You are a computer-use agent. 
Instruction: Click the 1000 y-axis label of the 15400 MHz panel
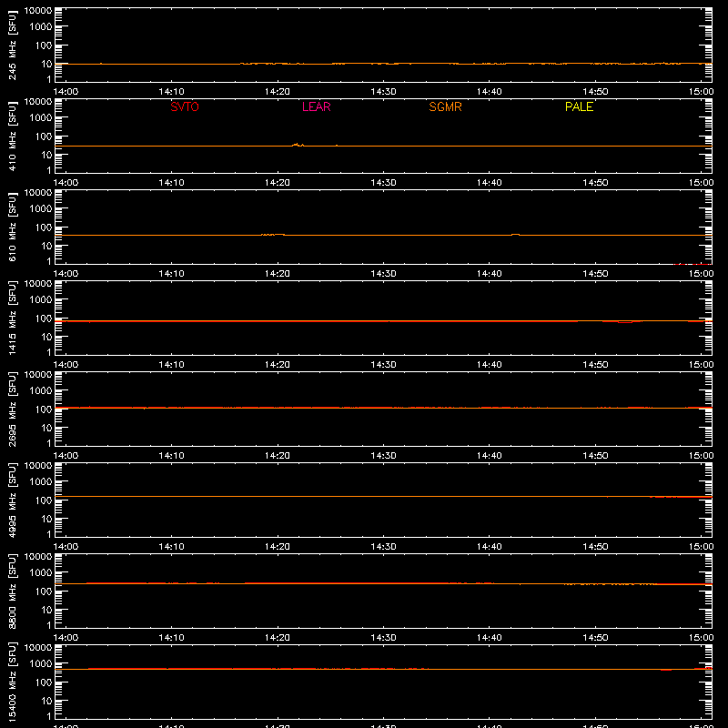click(41, 664)
